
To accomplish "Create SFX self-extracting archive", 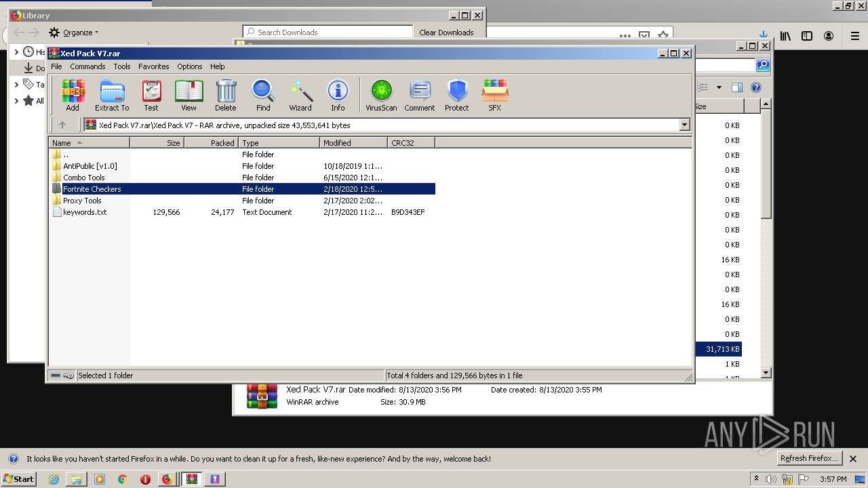I will pyautogui.click(x=495, y=95).
